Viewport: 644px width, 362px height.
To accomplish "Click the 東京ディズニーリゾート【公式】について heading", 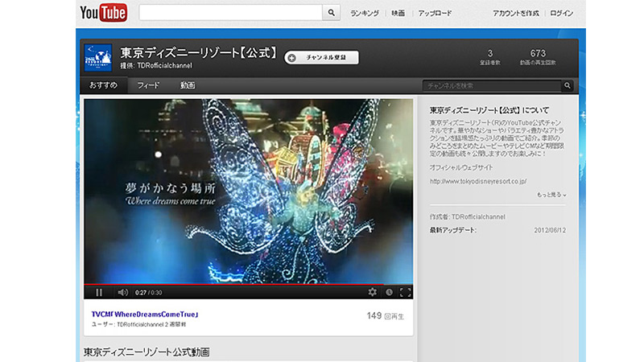I will (489, 110).
